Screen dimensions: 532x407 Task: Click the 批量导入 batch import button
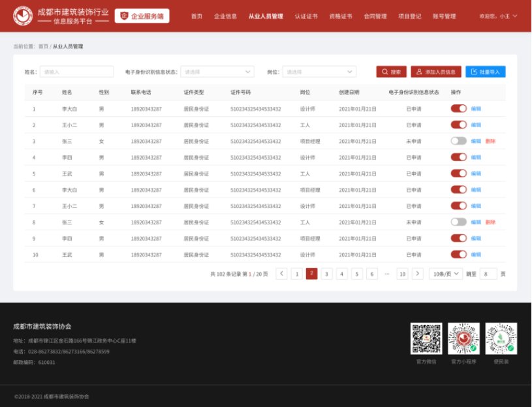click(x=485, y=72)
